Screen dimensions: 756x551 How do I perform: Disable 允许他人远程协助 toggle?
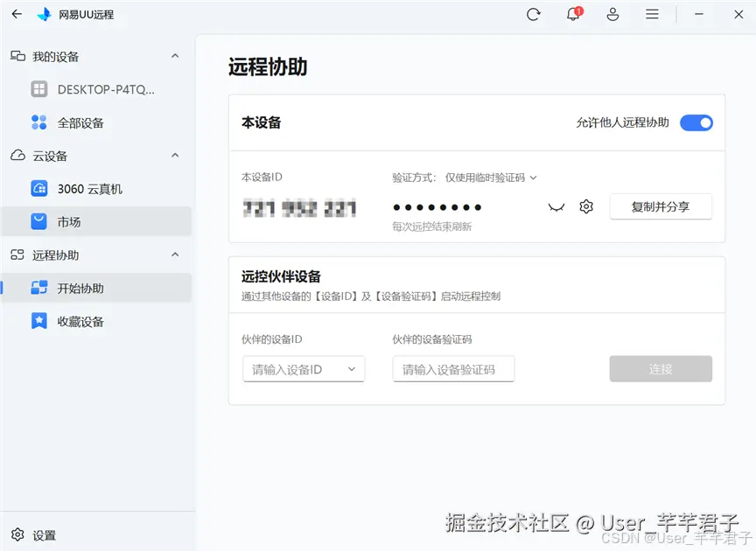[696, 122]
